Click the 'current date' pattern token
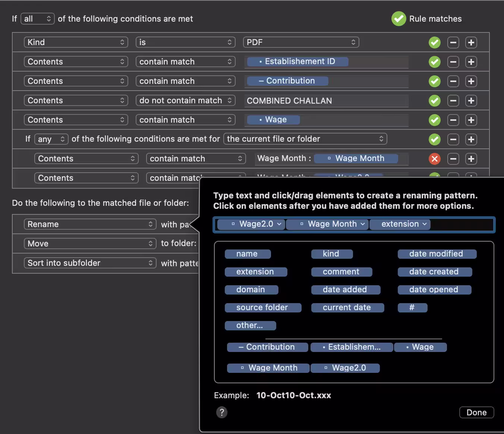Image resolution: width=504 pixels, height=434 pixels. pos(347,308)
